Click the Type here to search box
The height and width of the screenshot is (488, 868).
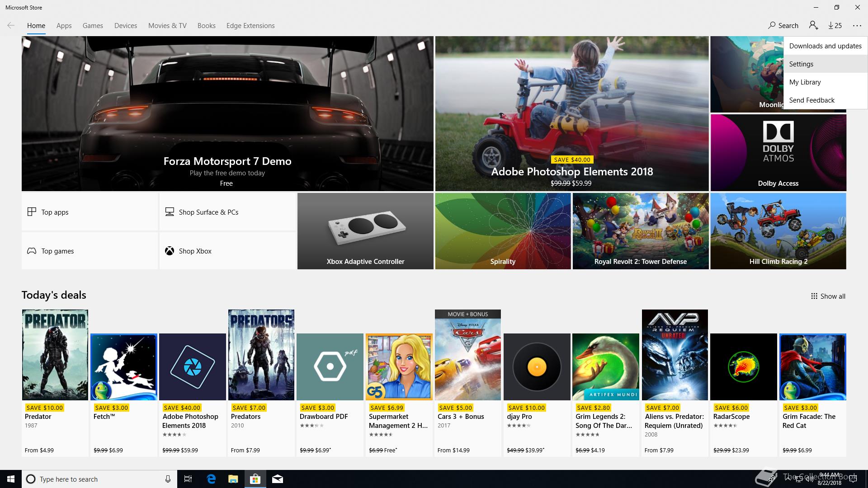click(99, 479)
